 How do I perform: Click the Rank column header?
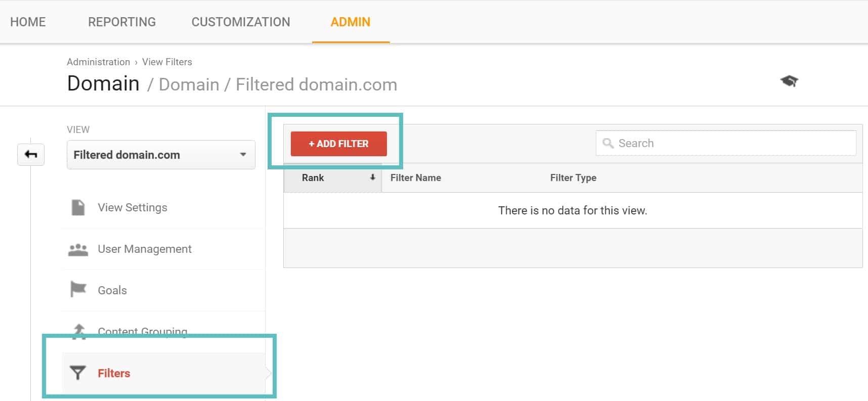(x=332, y=177)
